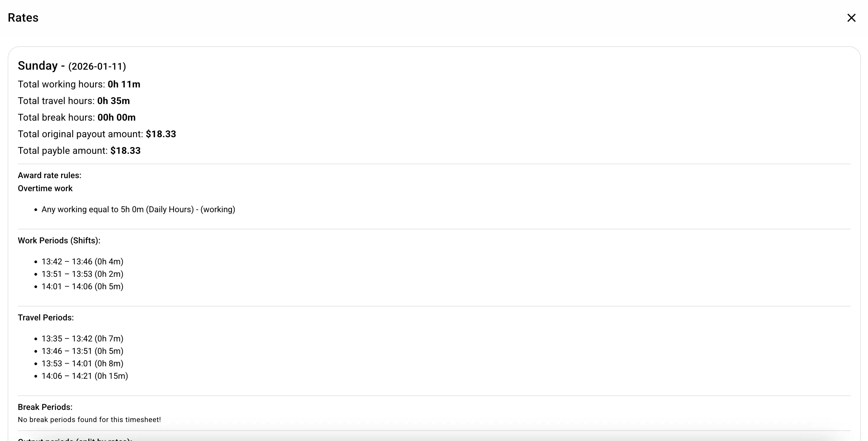Click the Travel Periods heading
Image resolution: width=868 pixels, height=441 pixels.
point(46,318)
